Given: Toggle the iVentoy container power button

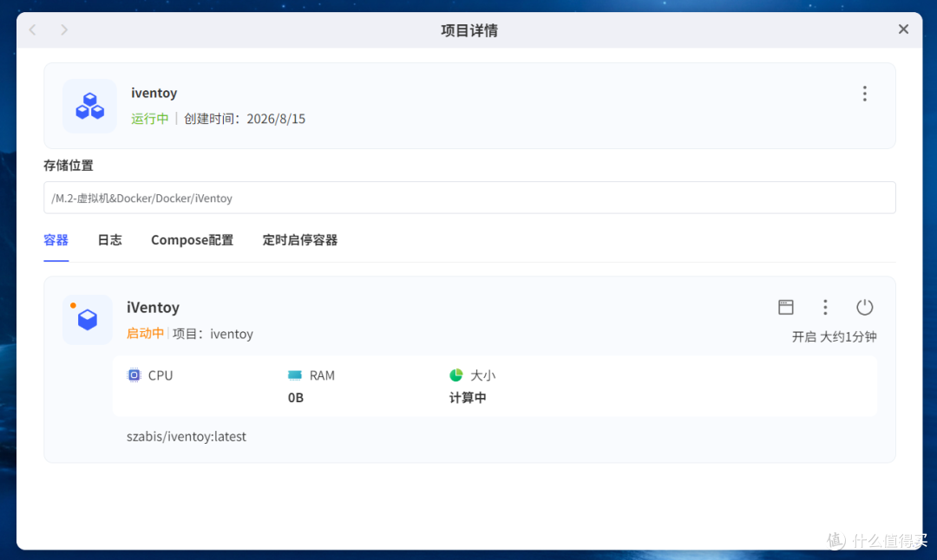Looking at the screenshot, I should tap(864, 307).
